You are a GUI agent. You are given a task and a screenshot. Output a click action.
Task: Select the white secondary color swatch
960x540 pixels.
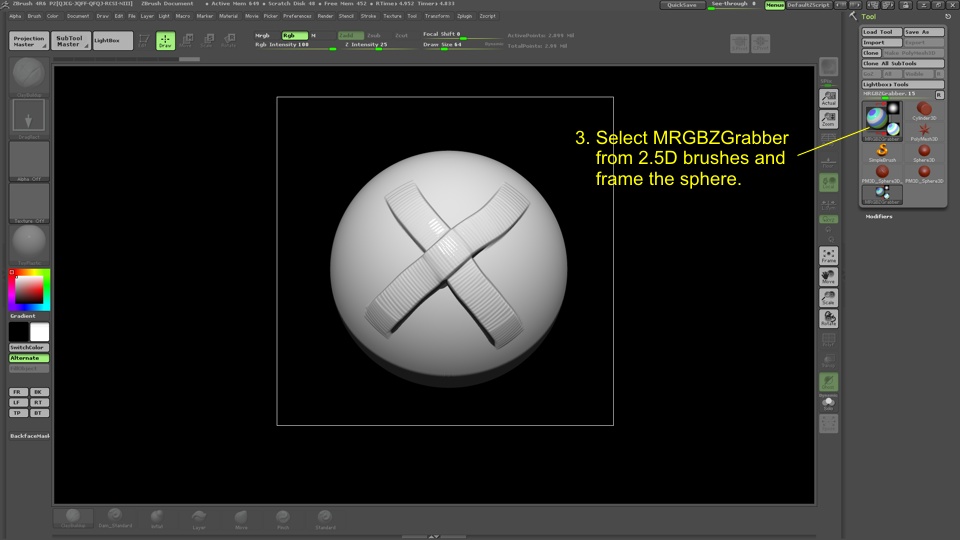[39, 332]
